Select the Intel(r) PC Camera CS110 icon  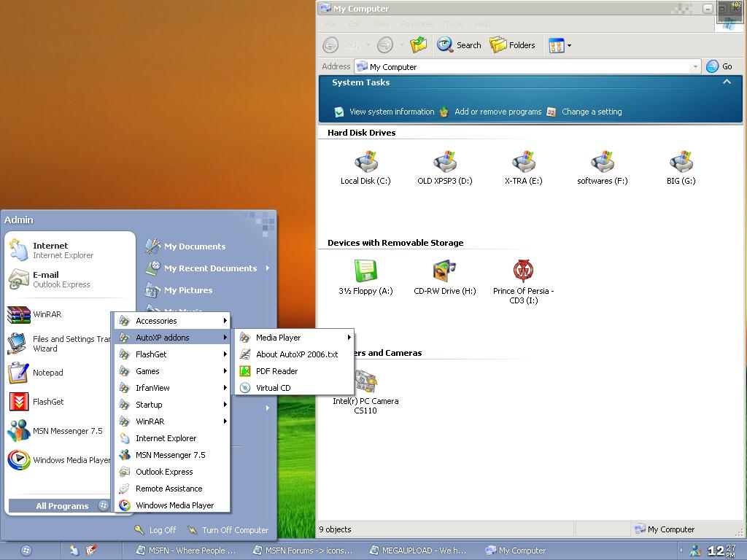point(366,382)
